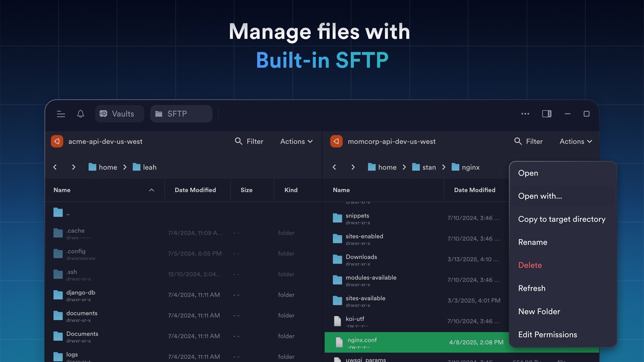The width and height of the screenshot is (644, 362).
Task: Click the Ubuntu host icon beside acme-api-dev-us-west
Action: point(57,141)
